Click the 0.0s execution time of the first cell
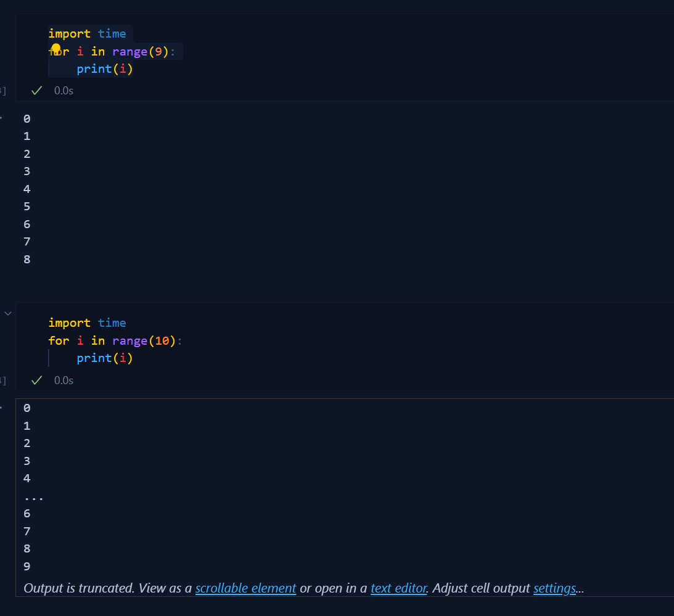Screen dimensions: 674x616 click(64, 90)
